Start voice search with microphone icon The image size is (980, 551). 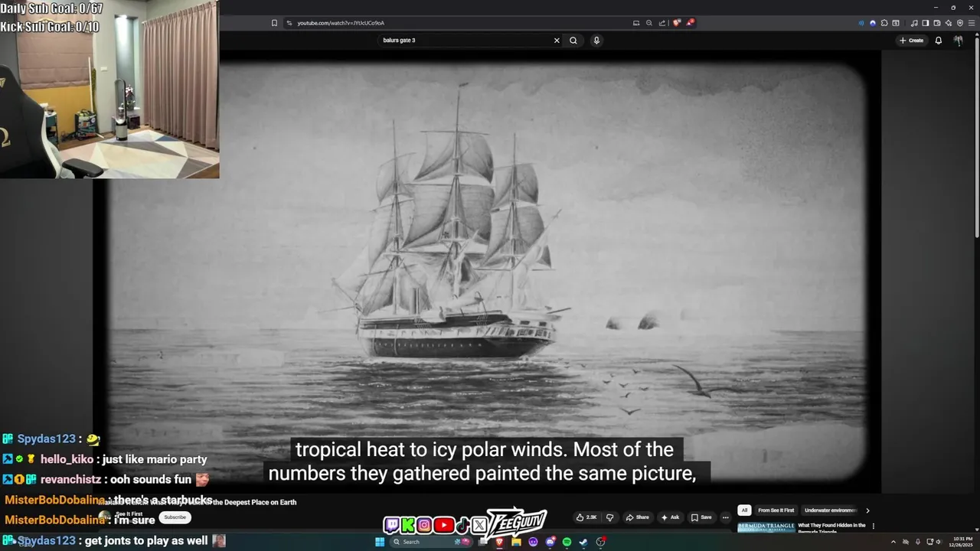[596, 41]
